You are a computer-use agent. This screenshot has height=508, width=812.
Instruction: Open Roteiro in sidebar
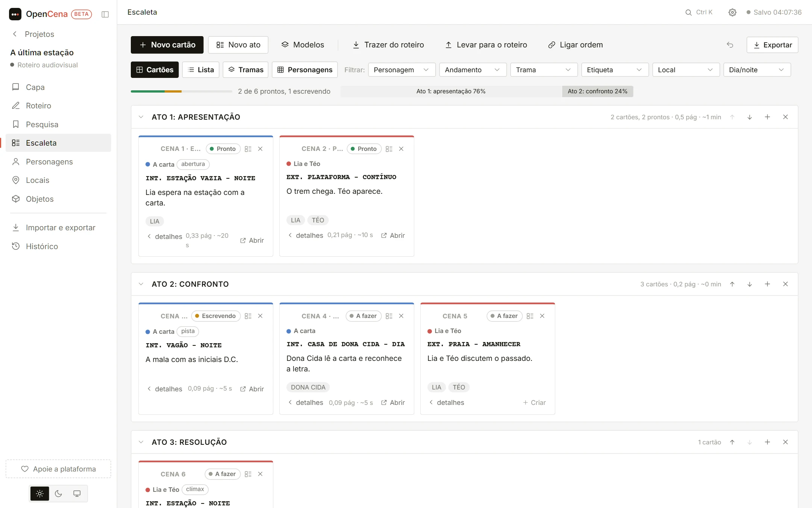(x=58, y=106)
